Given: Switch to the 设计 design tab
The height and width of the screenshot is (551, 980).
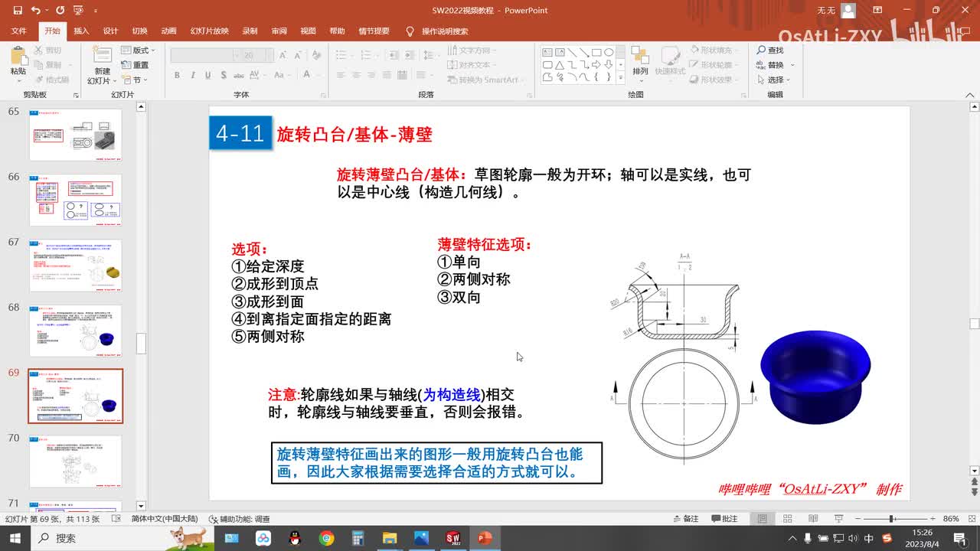Looking at the screenshot, I should [110, 31].
